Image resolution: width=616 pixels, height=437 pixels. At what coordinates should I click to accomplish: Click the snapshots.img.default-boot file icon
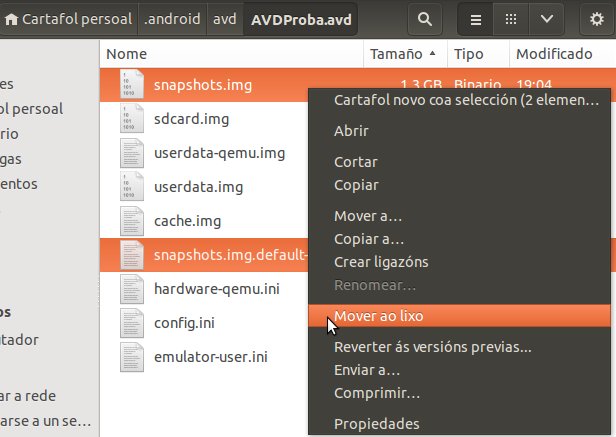(132, 255)
